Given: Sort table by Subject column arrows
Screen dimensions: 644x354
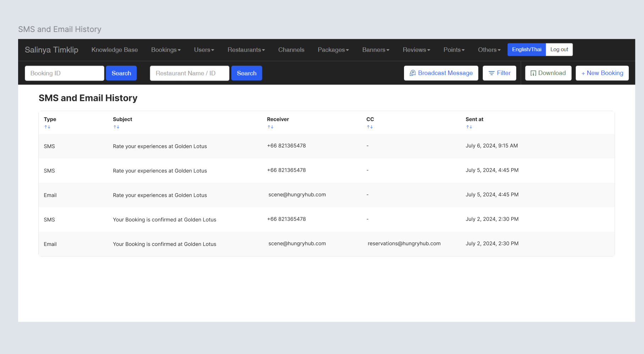Looking at the screenshot, I should pyautogui.click(x=116, y=127).
